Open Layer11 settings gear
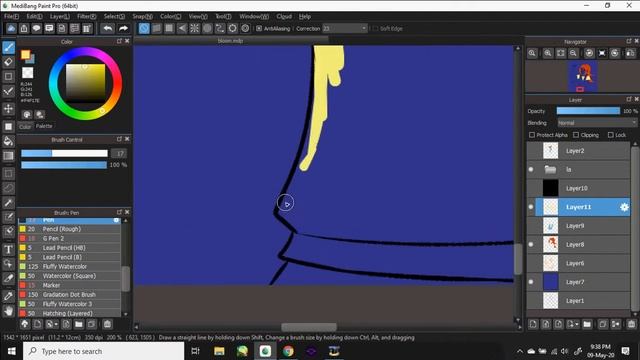Screen dimensions: 640x360 pos(624,207)
